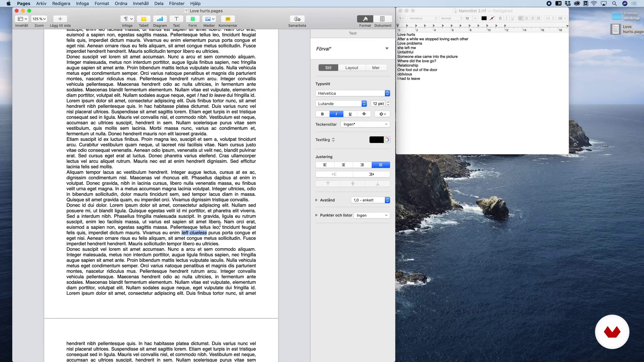The width and height of the screenshot is (644, 362).
Task: Insert a shape with Form icon
Action: coord(193,19)
